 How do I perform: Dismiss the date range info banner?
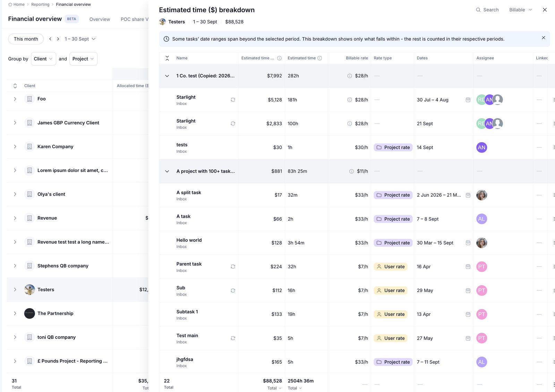click(x=544, y=37)
